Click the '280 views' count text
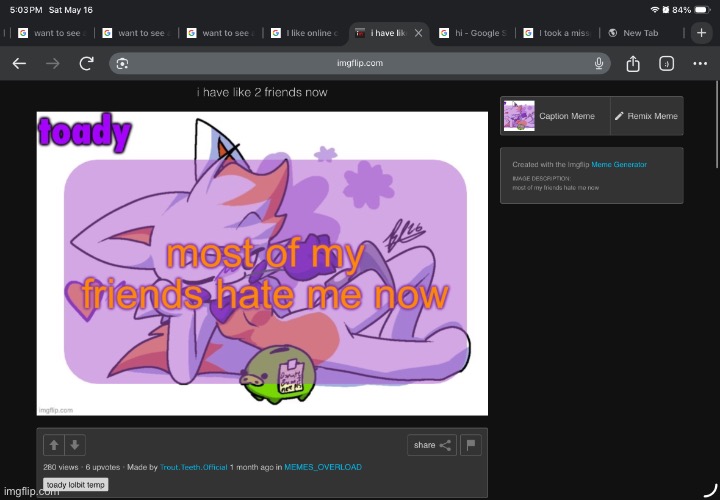The width and height of the screenshot is (720, 500). click(x=61, y=467)
